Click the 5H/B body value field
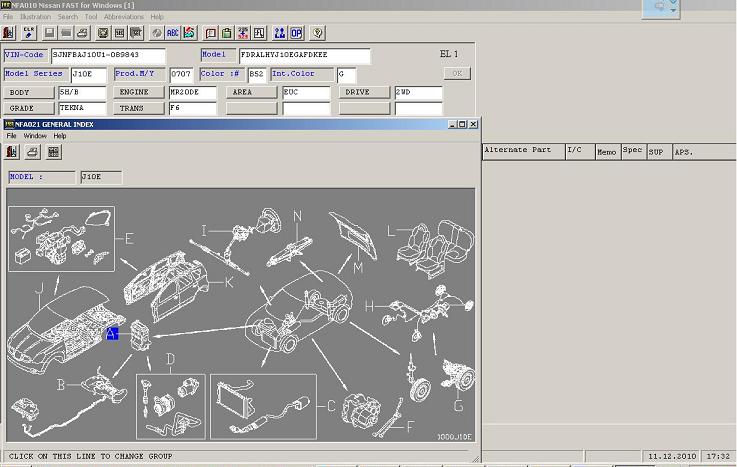Viewport: 737px width, 467px height. 82,93
